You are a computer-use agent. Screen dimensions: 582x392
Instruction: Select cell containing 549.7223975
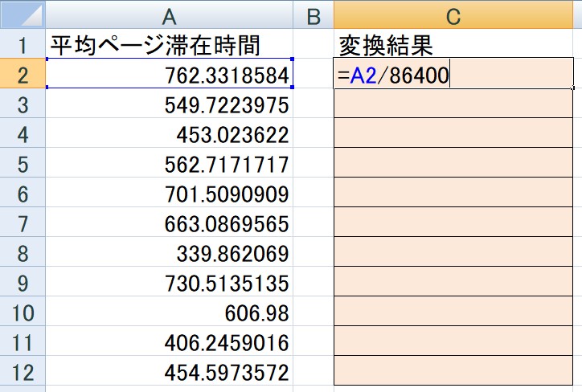point(169,105)
